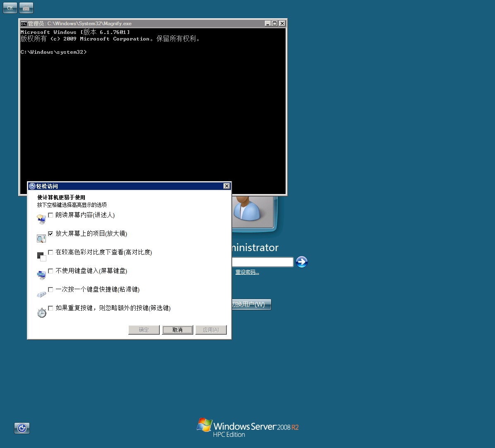Image resolution: width=495 pixels, height=448 pixels.
Task: Enable 筛选键 checkbox
Action: pyautogui.click(x=50, y=308)
